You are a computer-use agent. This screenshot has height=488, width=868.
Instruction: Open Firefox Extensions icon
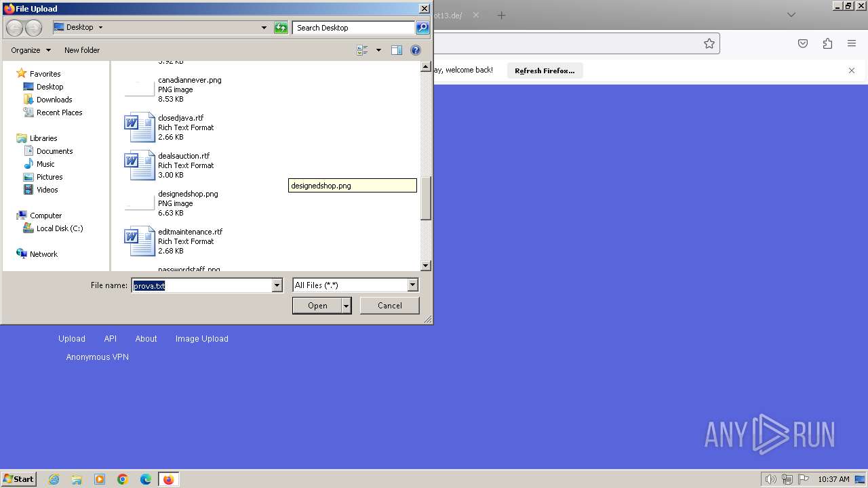pyautogui.click(x=827, y=43)
